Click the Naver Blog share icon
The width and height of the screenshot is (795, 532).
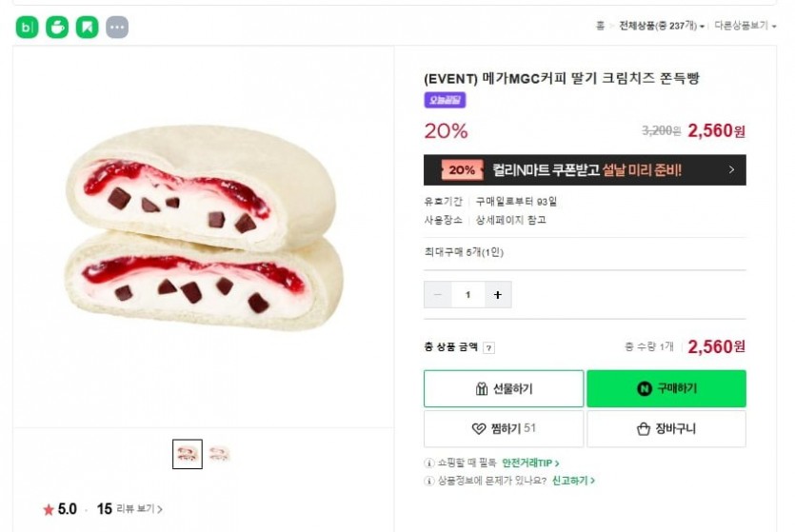[27, 28]
